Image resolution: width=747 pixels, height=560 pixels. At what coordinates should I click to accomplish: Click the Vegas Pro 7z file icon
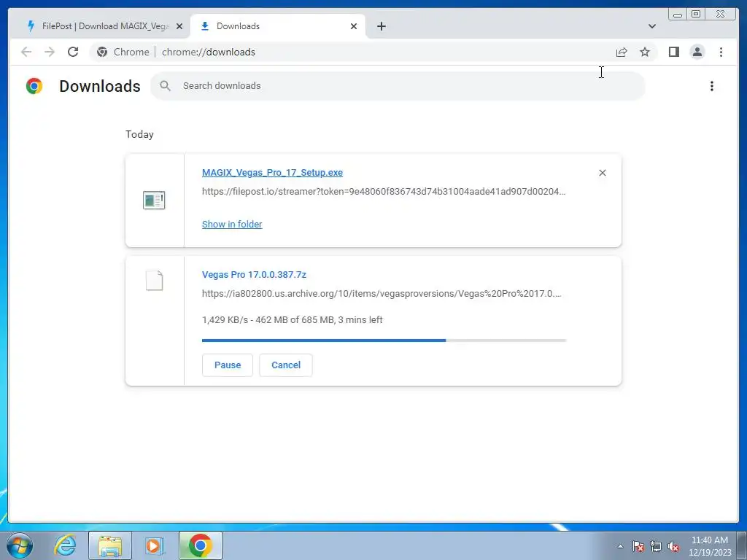(155, 281)
